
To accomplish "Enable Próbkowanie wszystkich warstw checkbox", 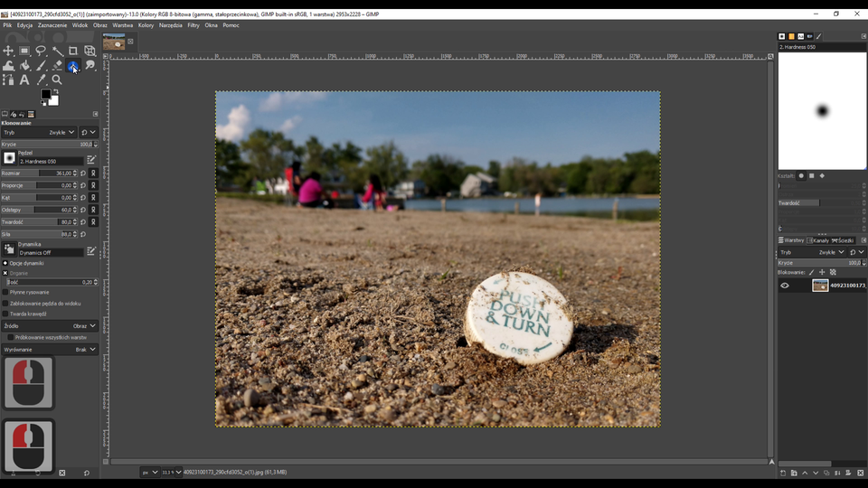I will tap(11, 337).
